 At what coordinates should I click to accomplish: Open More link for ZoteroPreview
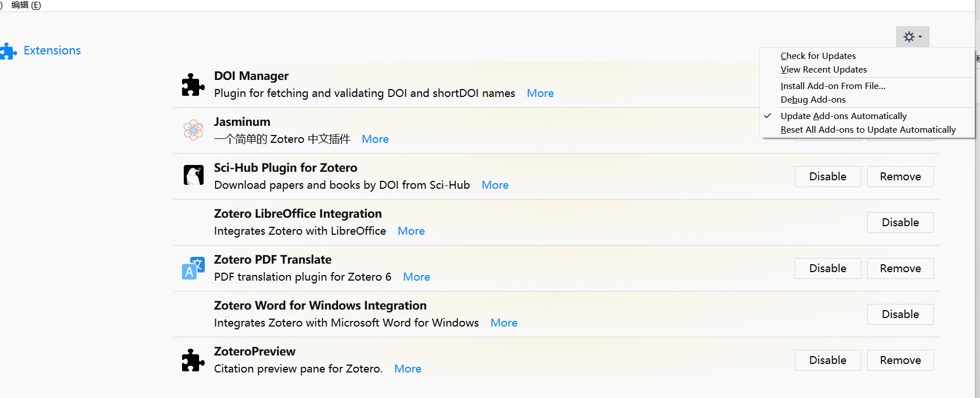(x=408, y=369)
